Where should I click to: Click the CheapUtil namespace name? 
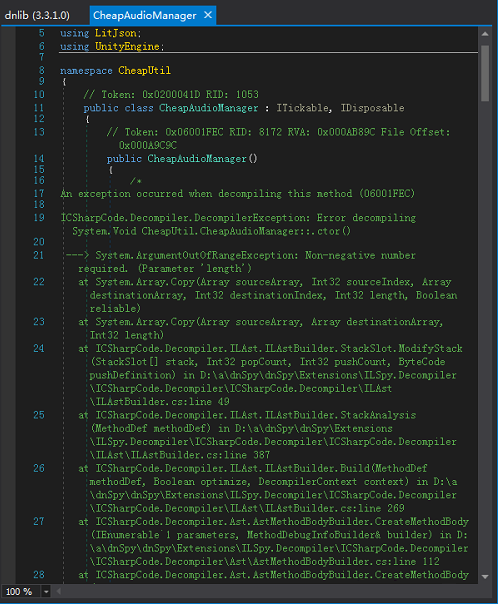click(144, 70)
